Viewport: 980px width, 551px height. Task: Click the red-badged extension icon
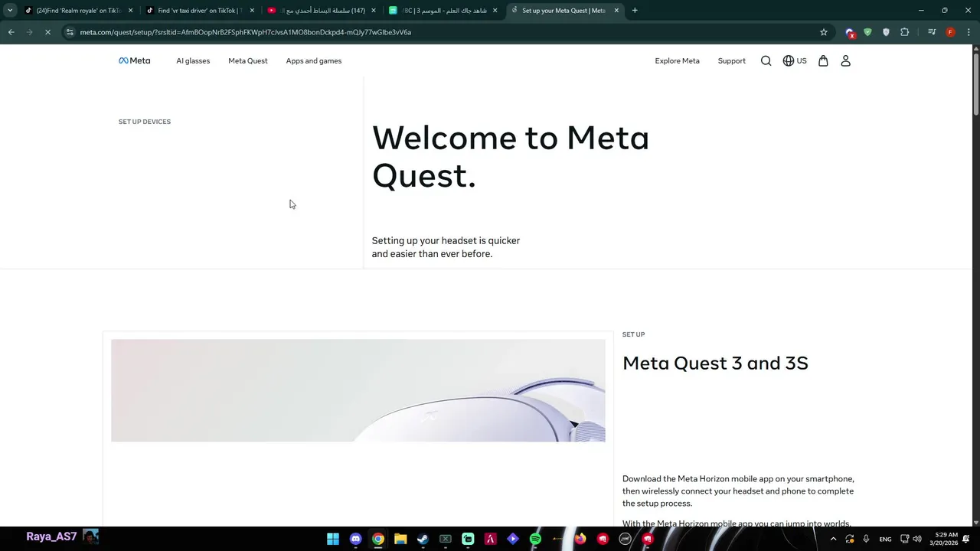[x=850, y=33]
